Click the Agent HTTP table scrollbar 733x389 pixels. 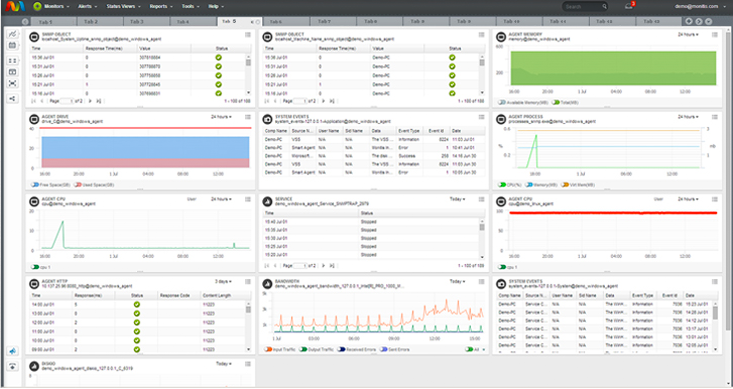248,326
